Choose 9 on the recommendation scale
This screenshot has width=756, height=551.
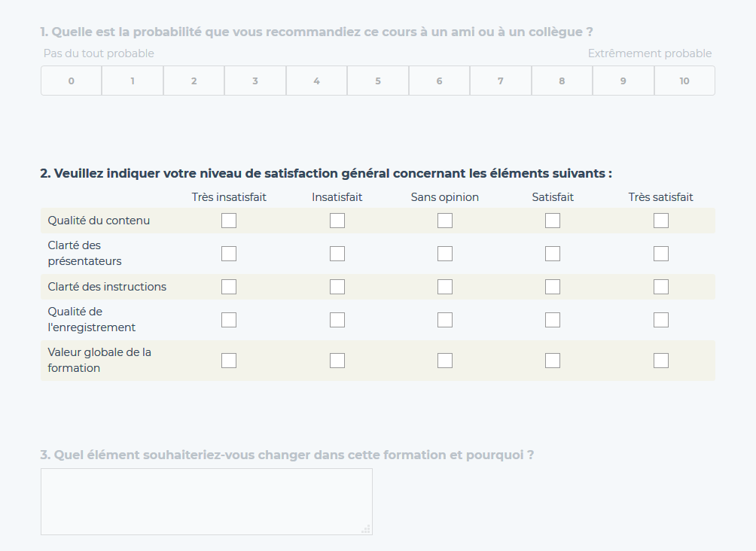pos(623,80)
